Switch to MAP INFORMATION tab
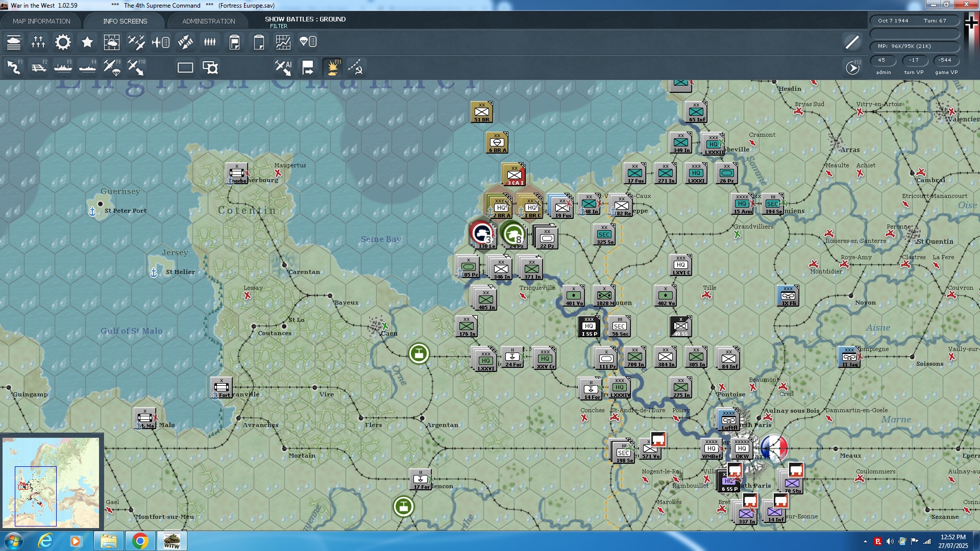Viewport: 980px width, 551px height. 41,21
